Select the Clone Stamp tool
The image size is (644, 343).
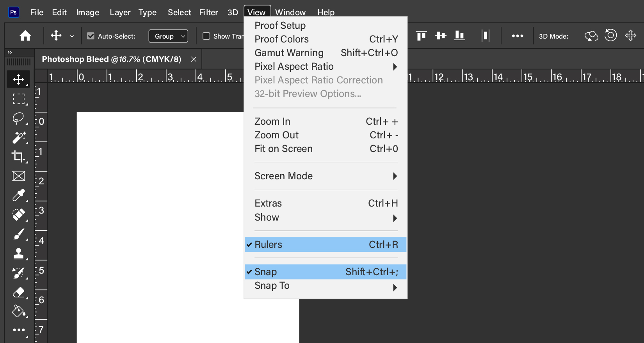point(18,253)
